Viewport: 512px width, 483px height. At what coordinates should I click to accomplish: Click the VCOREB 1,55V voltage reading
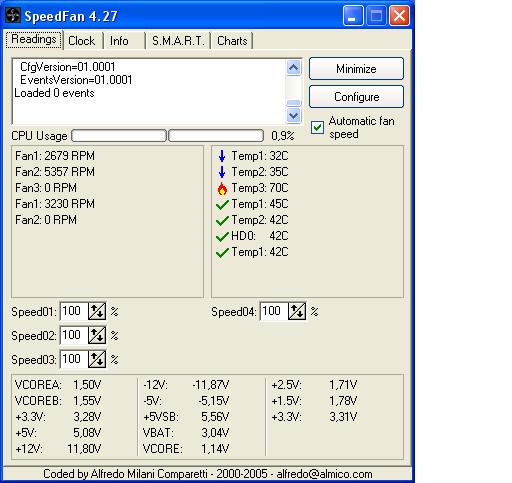58,401
